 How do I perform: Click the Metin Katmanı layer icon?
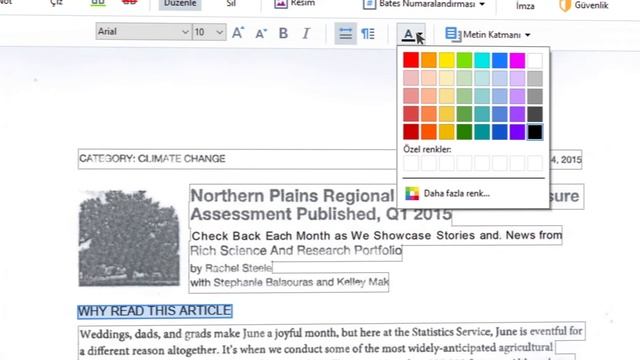[453, 35]
